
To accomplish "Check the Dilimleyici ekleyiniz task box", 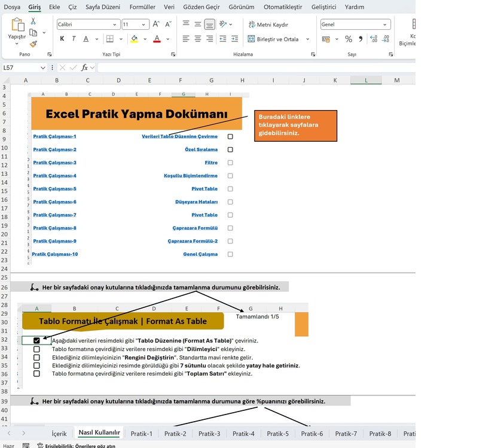I will (36, 349).
